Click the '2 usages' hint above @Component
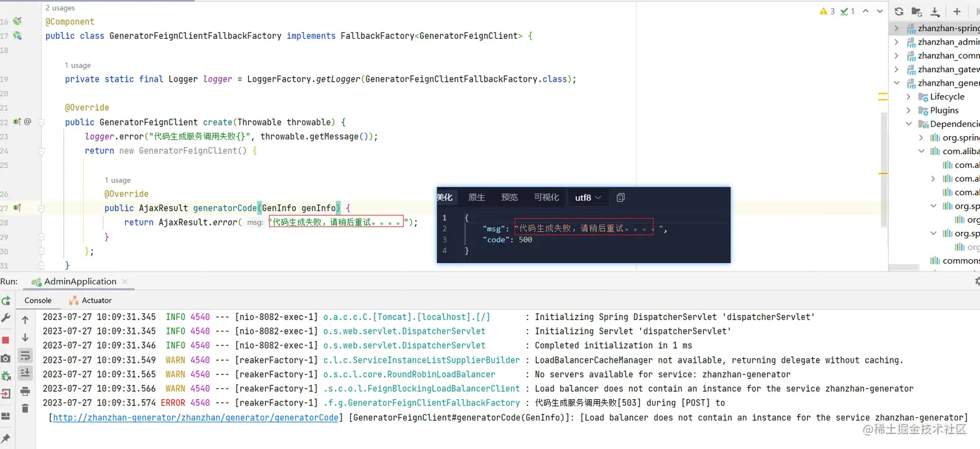980x449 pixels. 60,8
